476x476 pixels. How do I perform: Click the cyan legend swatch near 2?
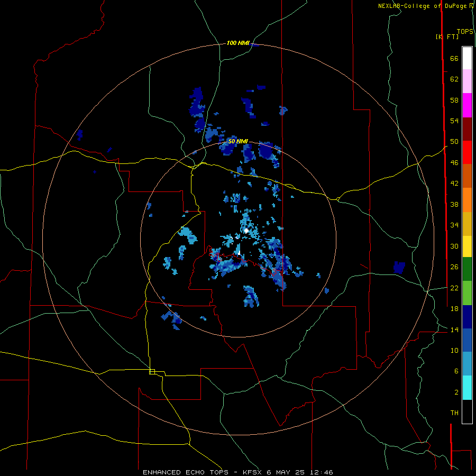(x=467, y=388)
